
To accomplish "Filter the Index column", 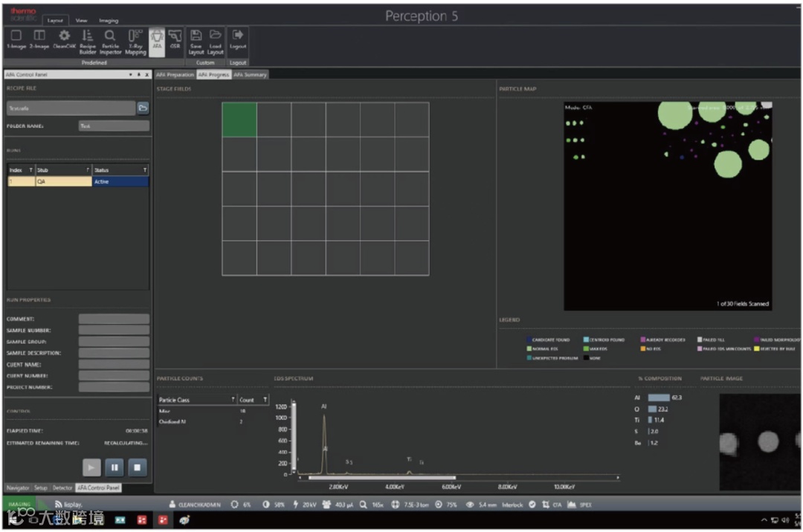I will pos(30,170).
